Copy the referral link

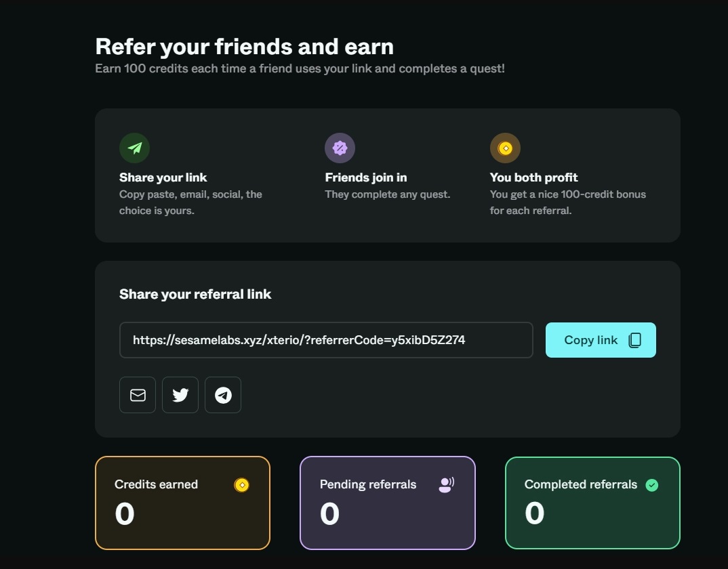601,340
